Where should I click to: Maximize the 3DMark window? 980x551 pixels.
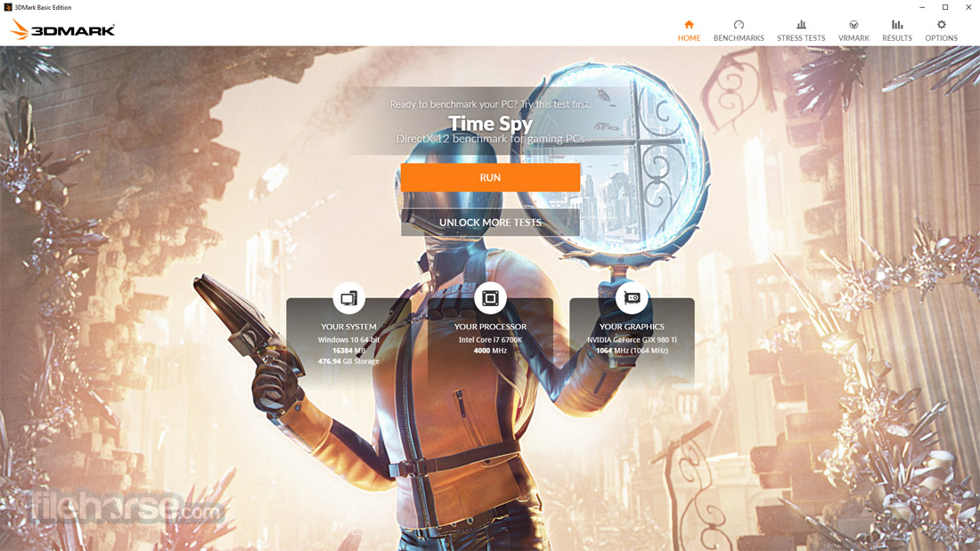coord(945,7)
